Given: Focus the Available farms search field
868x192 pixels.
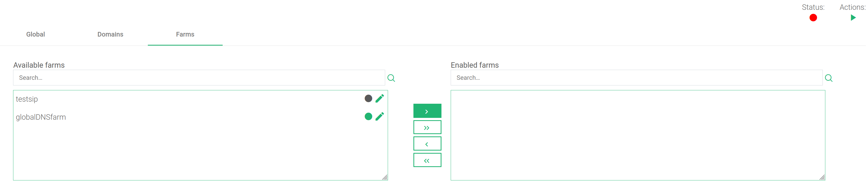Looking at the screenshot, I should coord(199,78).
